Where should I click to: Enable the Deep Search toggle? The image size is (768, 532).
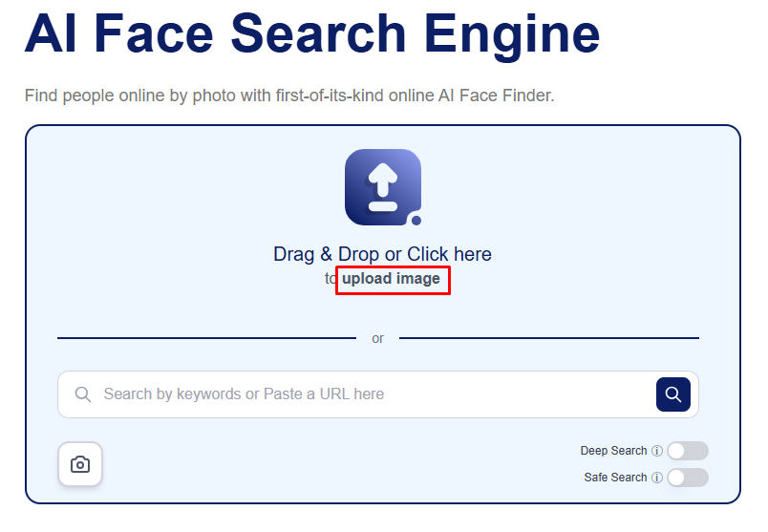point(688,451)
